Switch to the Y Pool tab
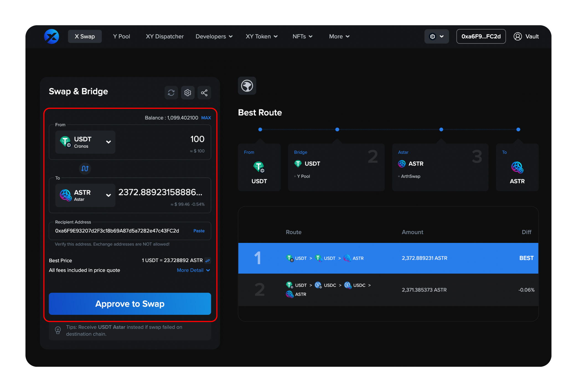 [121, 36]
